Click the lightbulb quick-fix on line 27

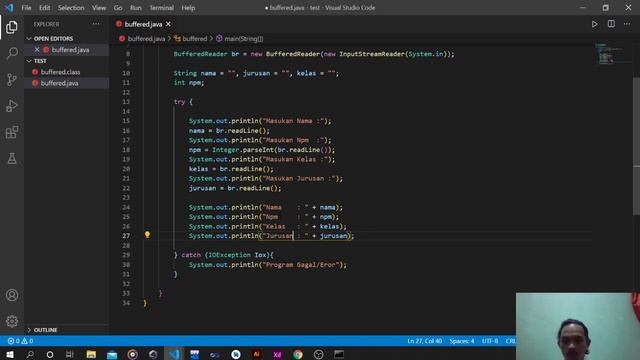pos(147,235)
